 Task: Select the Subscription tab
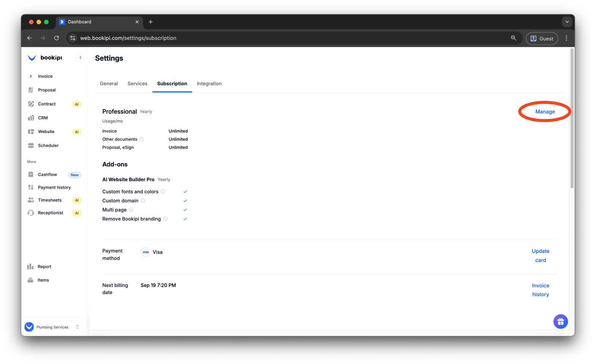tap(172, 84)
